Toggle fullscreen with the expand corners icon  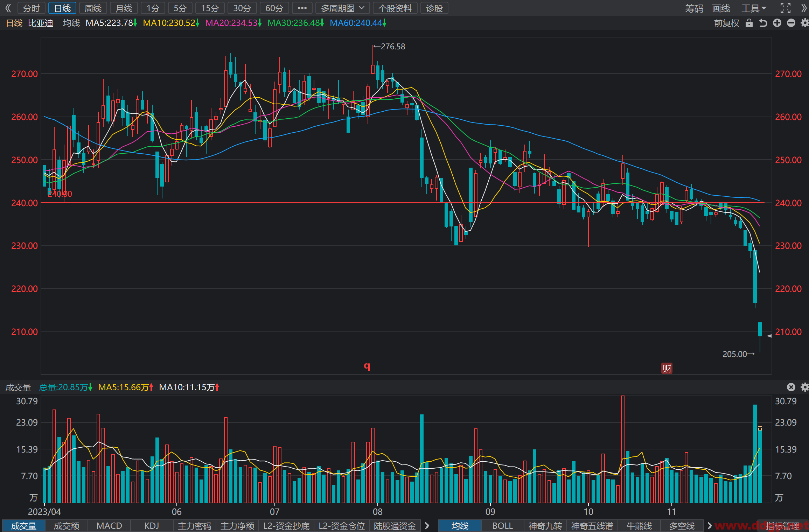[x=786, y=8]
